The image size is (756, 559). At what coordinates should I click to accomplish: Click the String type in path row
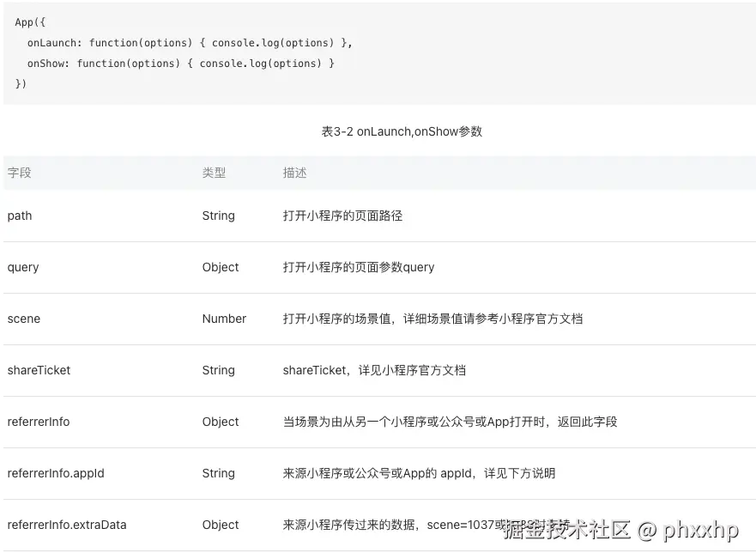point(218,216)
